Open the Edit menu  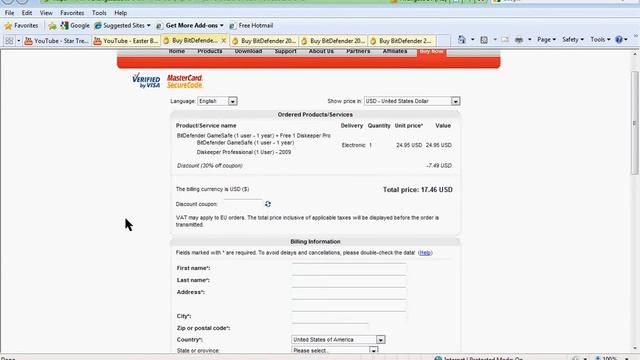[x=27, y=13]
